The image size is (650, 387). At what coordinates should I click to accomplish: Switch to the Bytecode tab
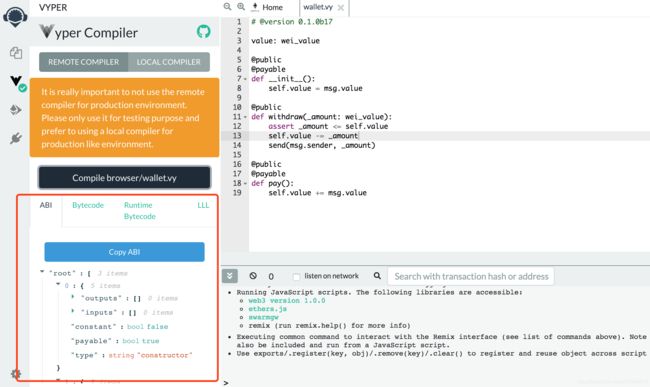point(88,205)
